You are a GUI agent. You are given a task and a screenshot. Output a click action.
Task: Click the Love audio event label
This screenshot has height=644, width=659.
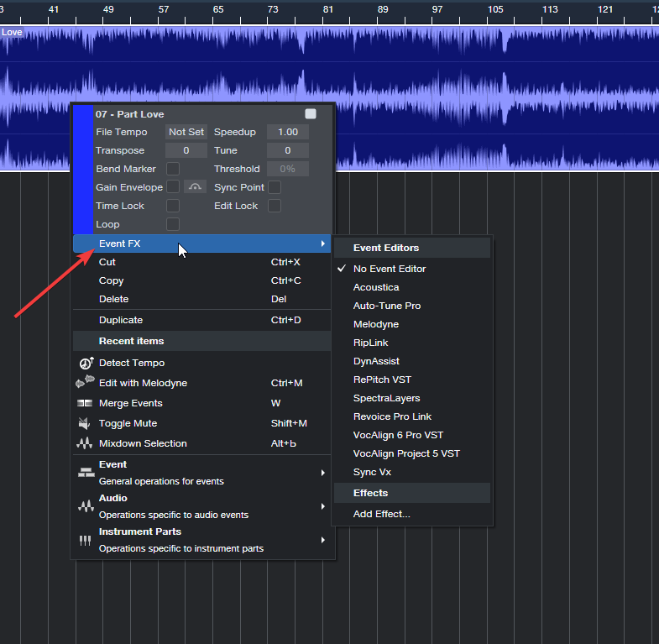12,32
